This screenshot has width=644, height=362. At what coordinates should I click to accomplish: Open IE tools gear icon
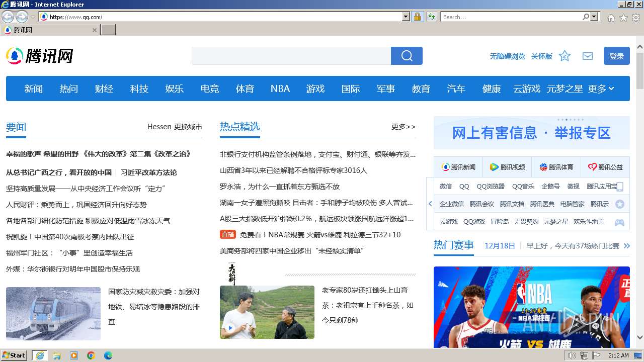636,17
